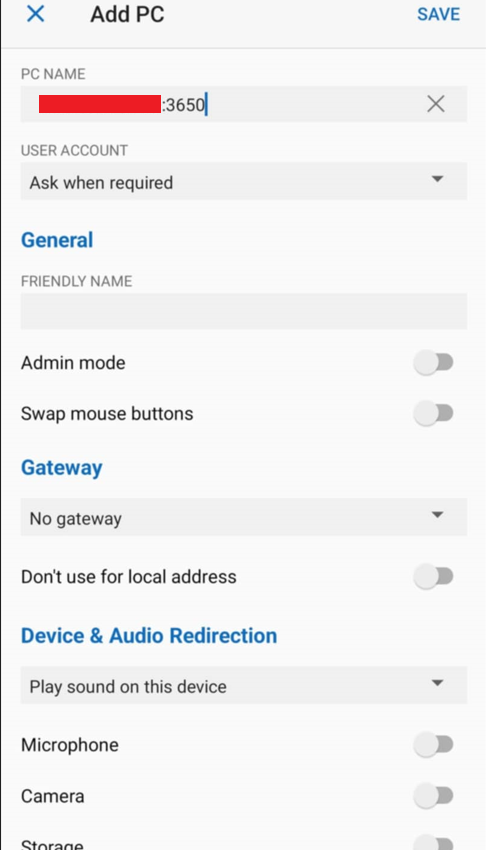The width and height of the screenshot is (486, 850).
Task: Select Device & Audio Redirection heading
Action: 149,635
